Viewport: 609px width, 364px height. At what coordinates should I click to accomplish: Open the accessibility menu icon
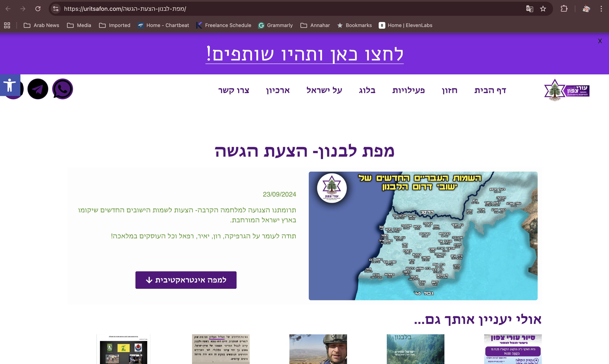click(10, 85)
